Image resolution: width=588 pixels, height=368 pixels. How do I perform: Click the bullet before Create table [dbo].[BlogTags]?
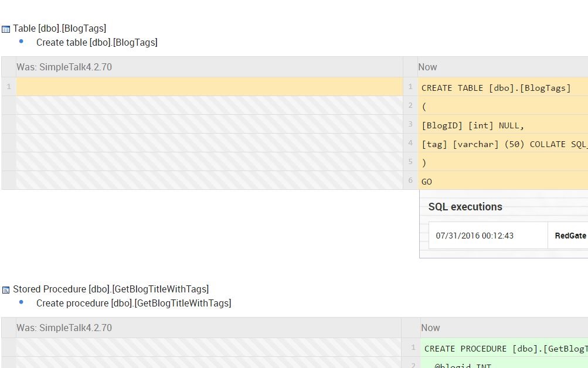point(22,42)
